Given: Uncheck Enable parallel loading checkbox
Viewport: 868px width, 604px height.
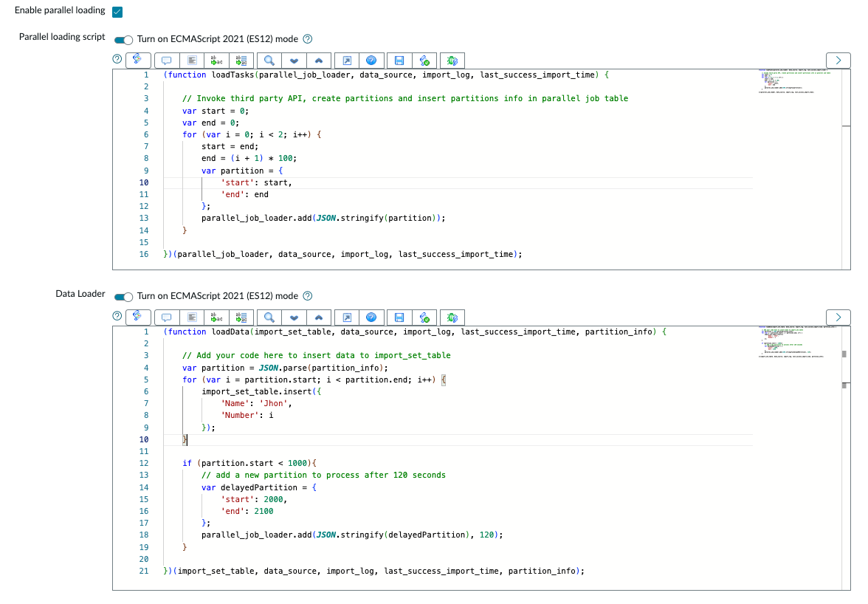Looking at the screenshot, I should [117, 12].
